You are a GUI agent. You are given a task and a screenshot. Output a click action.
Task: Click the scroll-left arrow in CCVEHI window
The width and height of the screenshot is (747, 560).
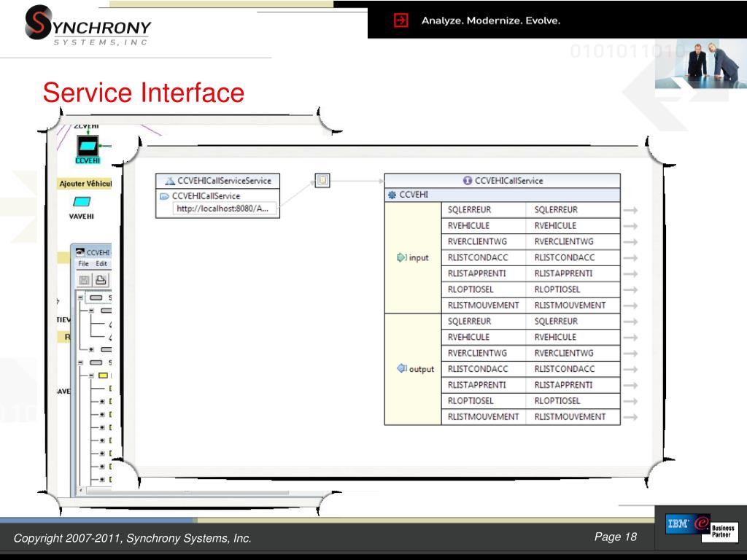coord(80,490)
